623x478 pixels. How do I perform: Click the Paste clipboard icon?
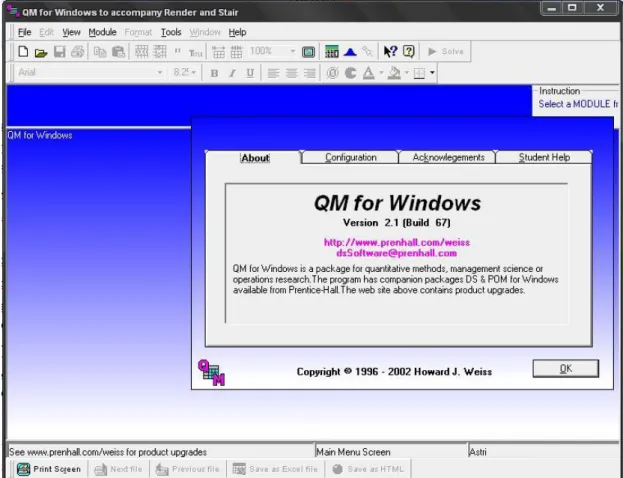click(x=118, y=52)
